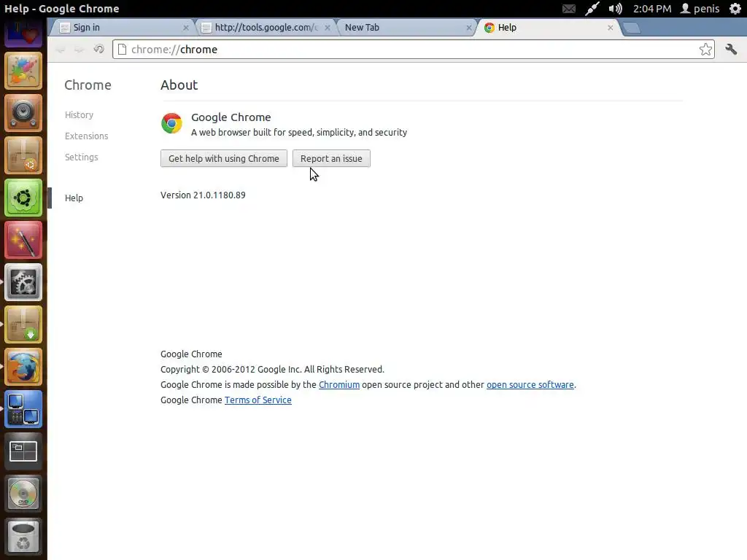Reload the page with the refresh icon
The image size is (747, 560).
coord(98,49)
